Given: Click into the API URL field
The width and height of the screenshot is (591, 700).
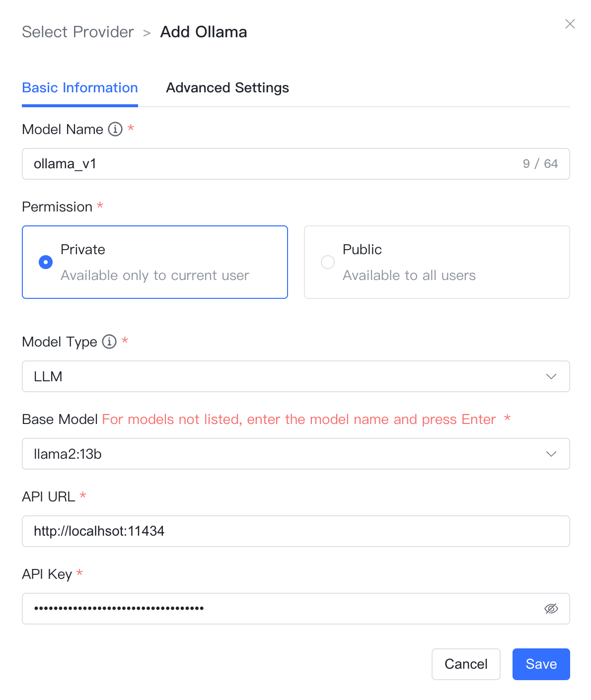Looking at the screenshot, I should (x=296, y=531).
